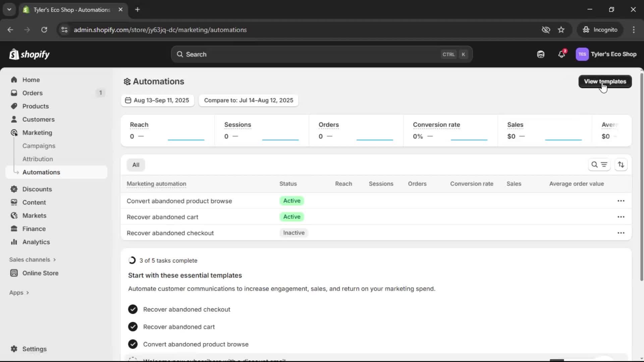This screenshot has height=362, width=644.
Task: Close the Automations browser tab
Action: pos(120,9)
